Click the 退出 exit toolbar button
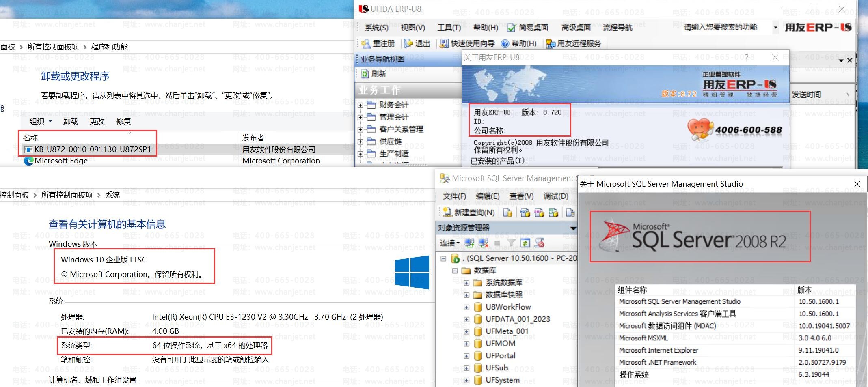This screenshot has width=868, height=387. pyautogui.click(x=417, y=43)
